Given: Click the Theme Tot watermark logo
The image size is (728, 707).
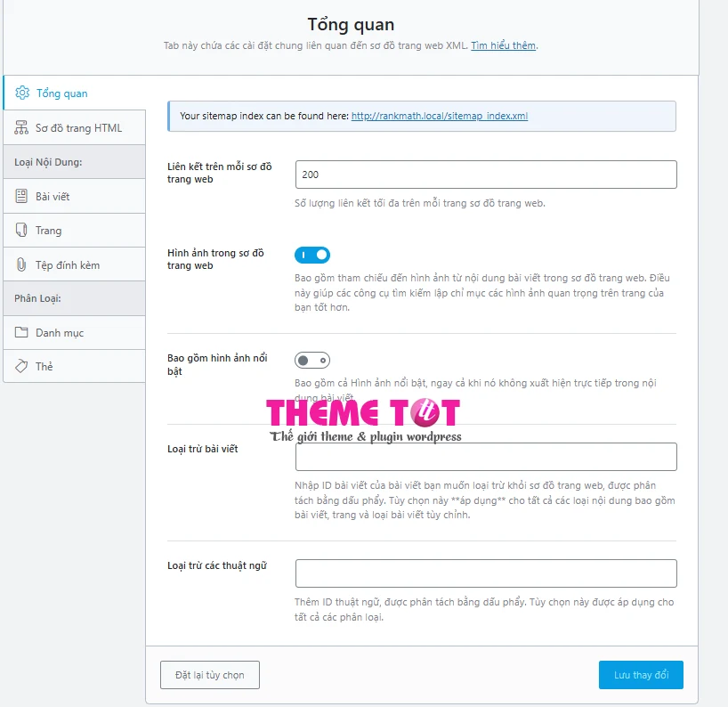Looking at the screenshot, I should (x=363, y=420).
